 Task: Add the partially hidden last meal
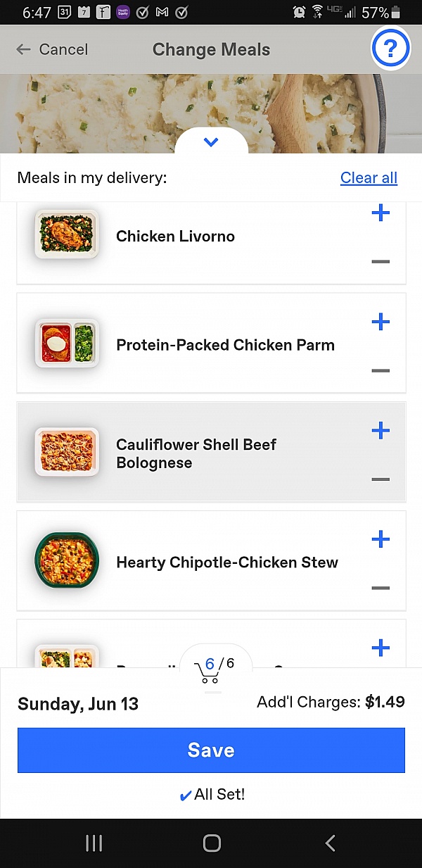(381, 648)
